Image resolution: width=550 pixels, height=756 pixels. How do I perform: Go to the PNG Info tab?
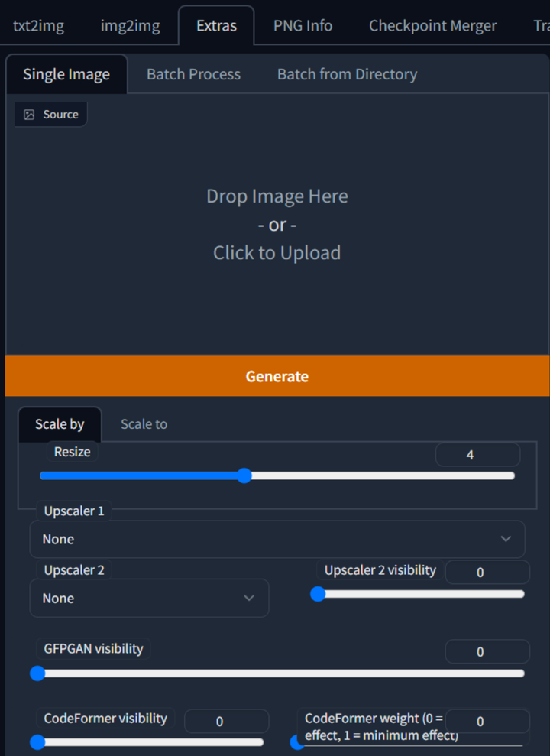[302, 25]
